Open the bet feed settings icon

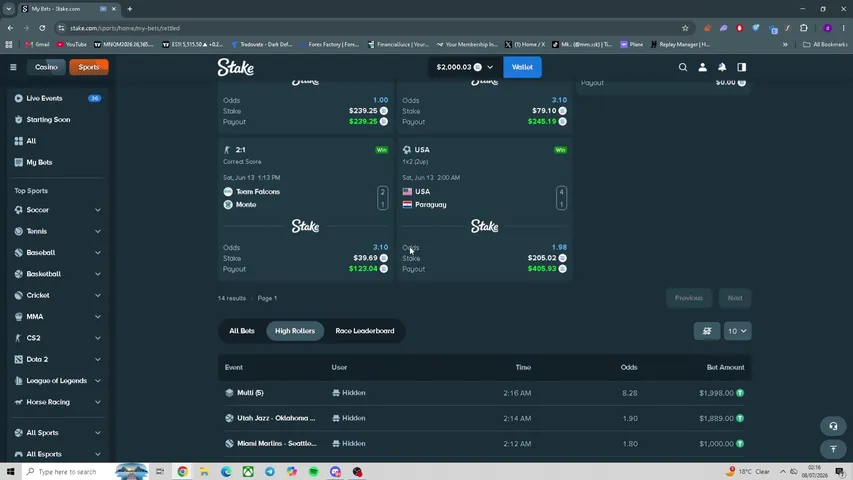(x=707, y=331)
